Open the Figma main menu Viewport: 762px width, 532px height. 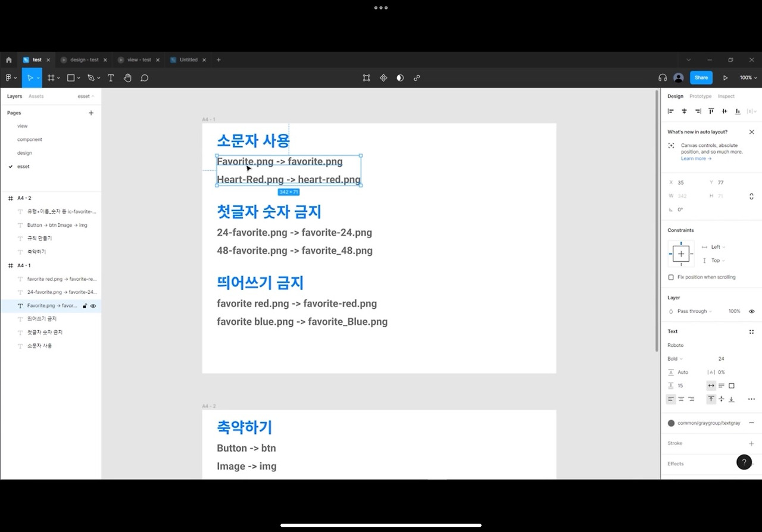point(9,78)
